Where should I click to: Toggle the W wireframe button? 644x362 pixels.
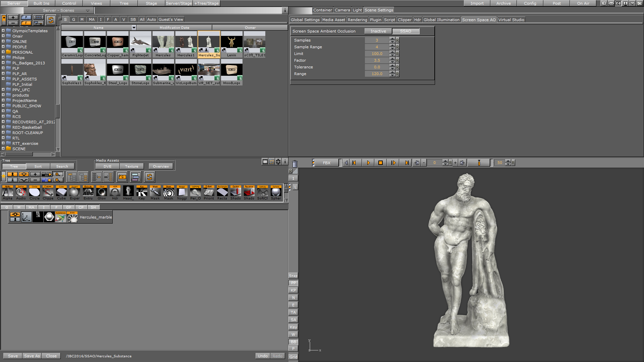click(293, 335)
